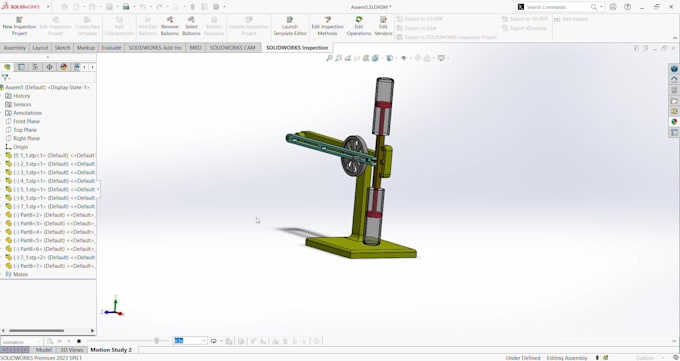
Task: Open Custom Properties task pane icon
Action: tap(674, 132)
